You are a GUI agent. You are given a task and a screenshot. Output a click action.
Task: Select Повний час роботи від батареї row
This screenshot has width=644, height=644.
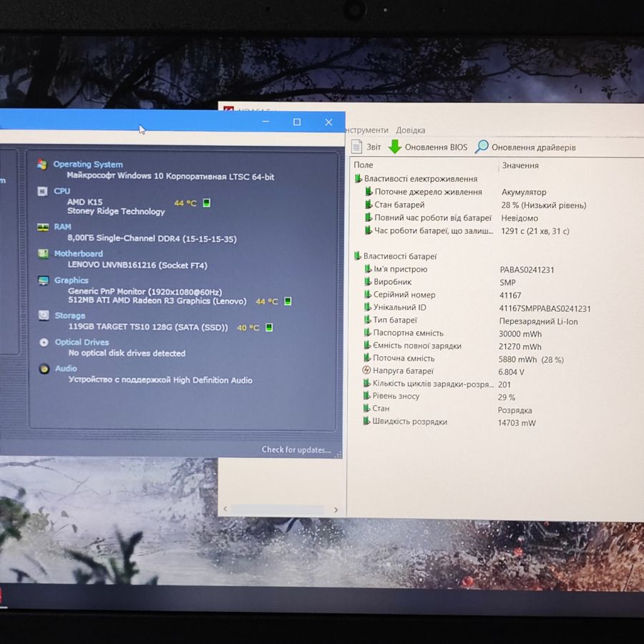pyautogui.click(x=451, y=218)
